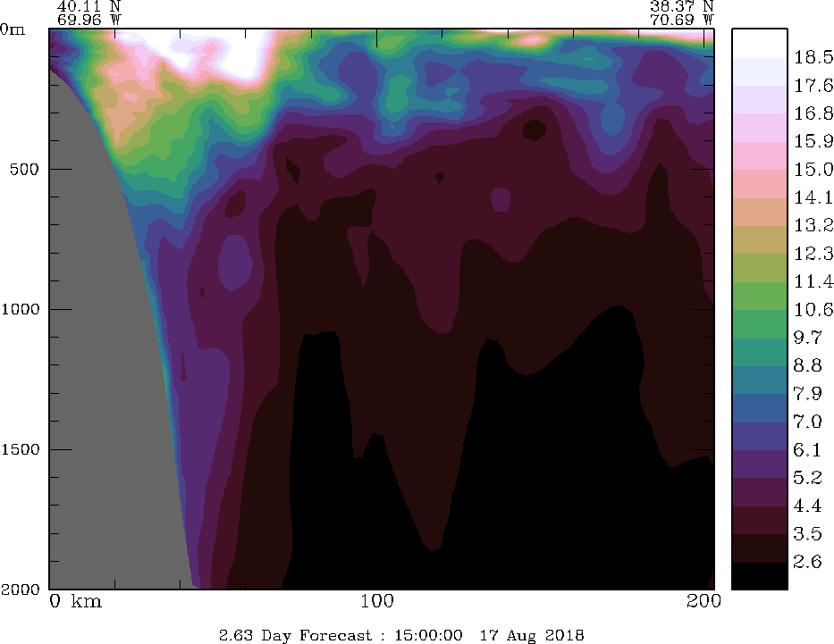Click the white color band at 18.5
The height and width of the screenshot is (644, 834).
tap(760, 43)
